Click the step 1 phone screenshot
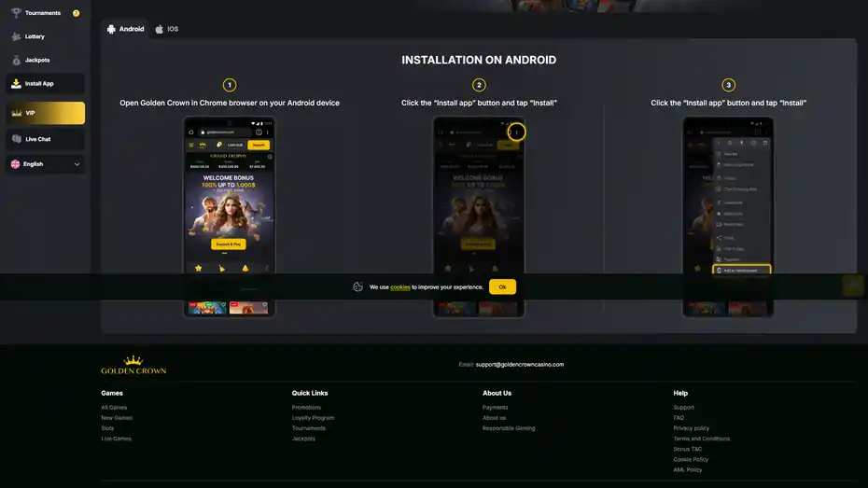The height and width of the screenshot is (488, 868). pyautogui.click(x=230, y=216)
